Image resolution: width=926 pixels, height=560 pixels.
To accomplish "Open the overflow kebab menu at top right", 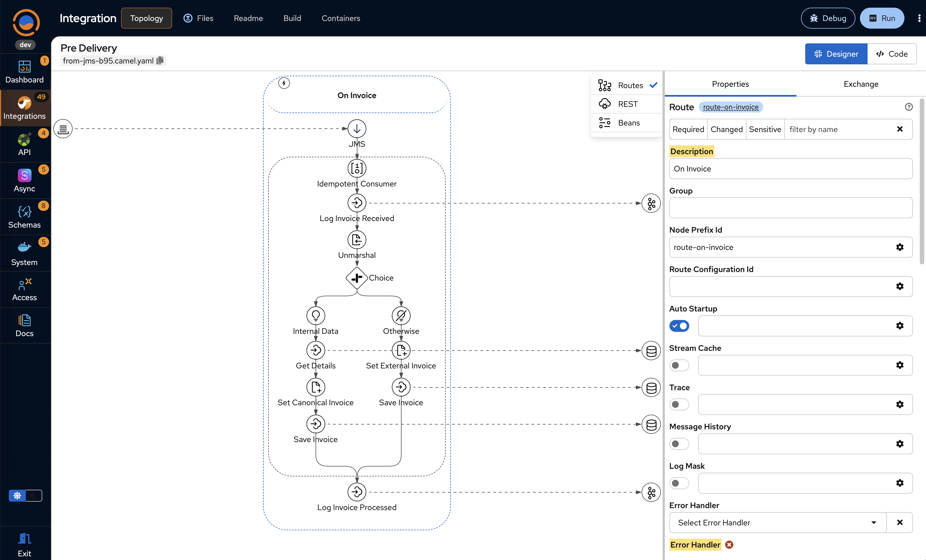I will (918, 18).
